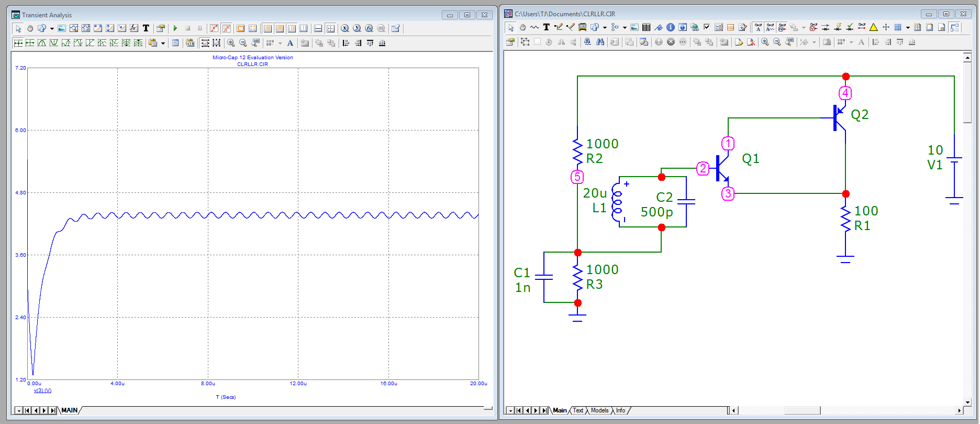Choose wire drawing tool in schematic toolbar
The image size is (980, 424).
(x=558, y=27)
